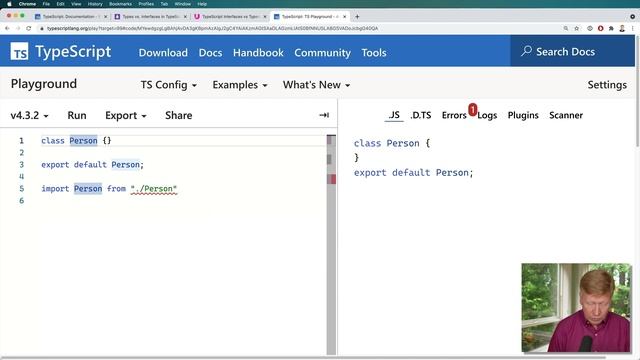Click the "./Person" import string

click(x=154, y=189)
